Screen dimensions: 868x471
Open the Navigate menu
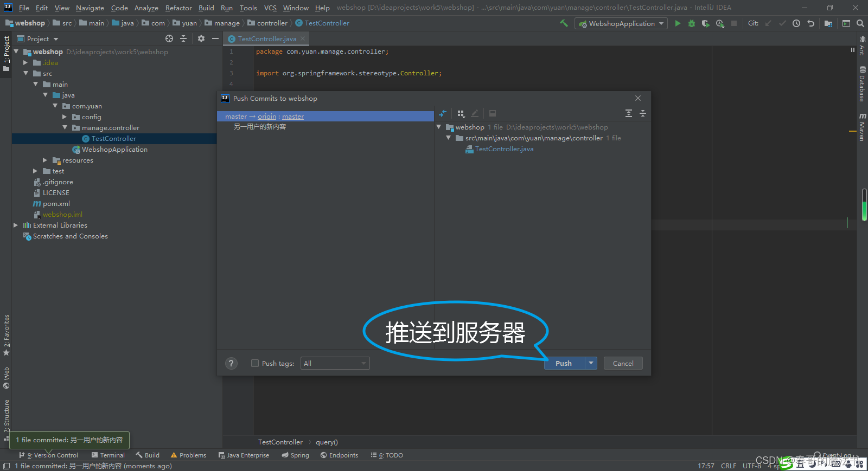(90, 8)
